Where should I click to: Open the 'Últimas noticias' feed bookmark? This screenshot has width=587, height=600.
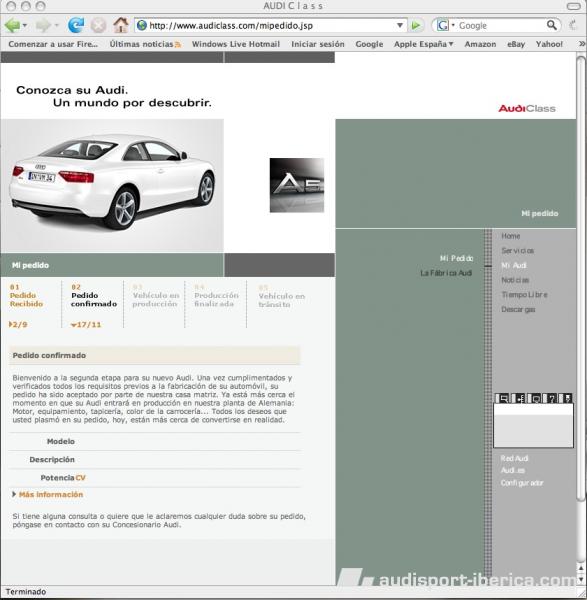[145, 44]
